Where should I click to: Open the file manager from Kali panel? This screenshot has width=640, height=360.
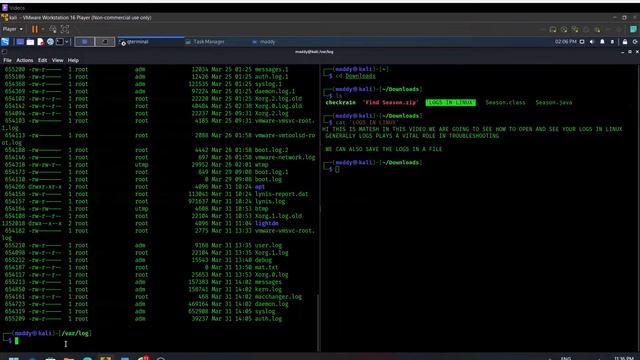(x=30, y=42)
